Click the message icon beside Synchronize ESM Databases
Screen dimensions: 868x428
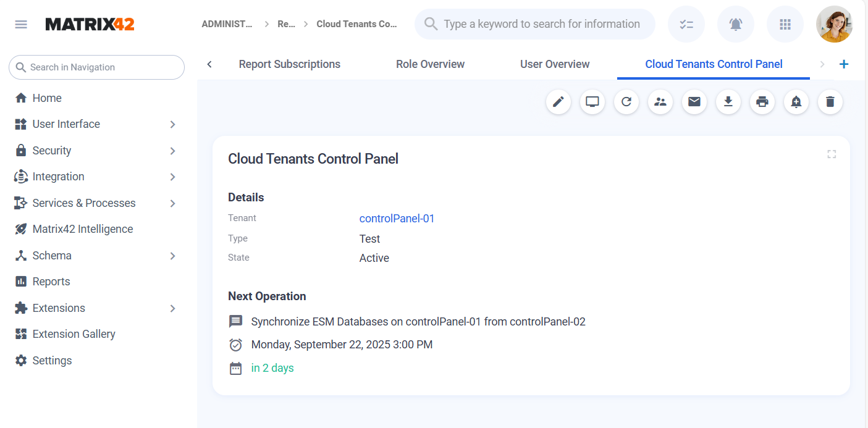235,322
